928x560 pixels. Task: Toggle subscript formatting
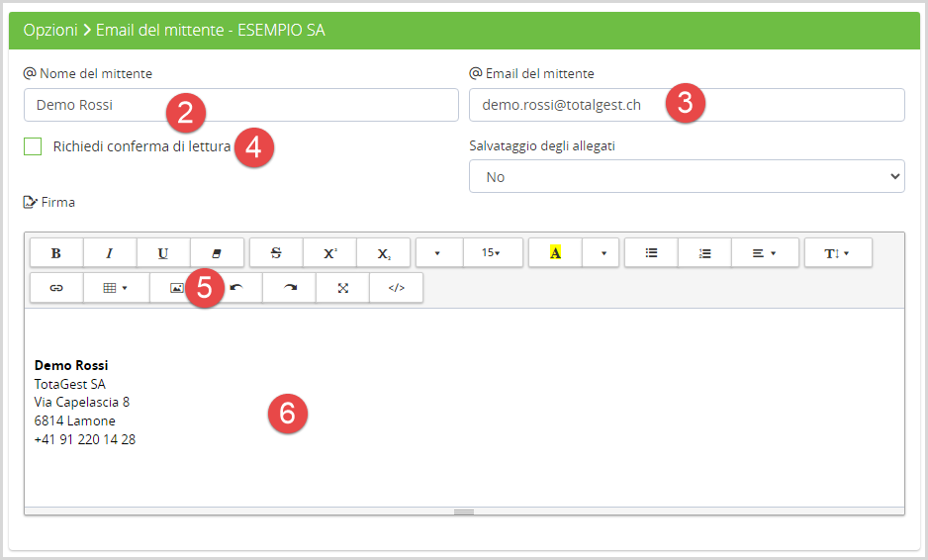[383, 252]
